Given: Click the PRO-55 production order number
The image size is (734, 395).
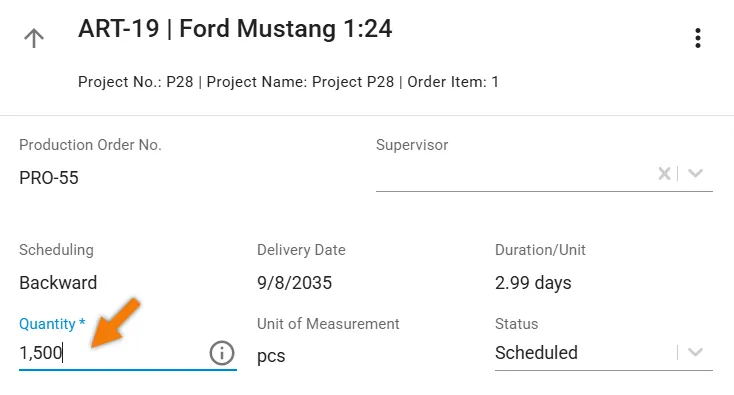Looking at the screenshot, I should [x=49, y=178].
